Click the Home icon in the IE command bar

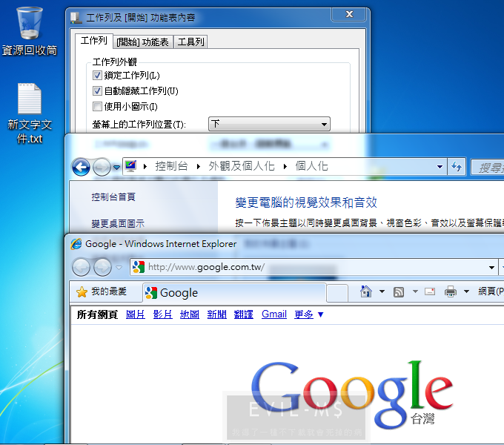(x=366, y=291)
